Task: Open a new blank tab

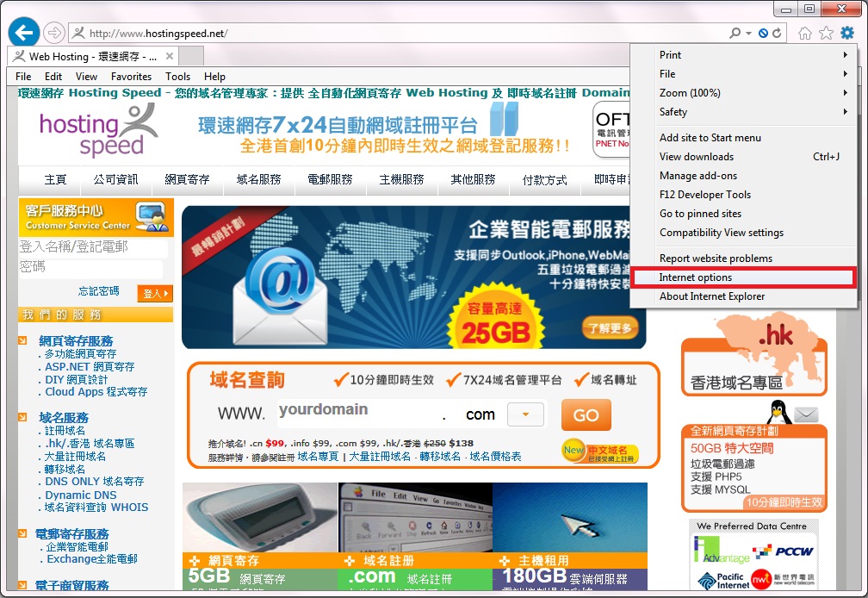Action: click(x=191, y=57)
